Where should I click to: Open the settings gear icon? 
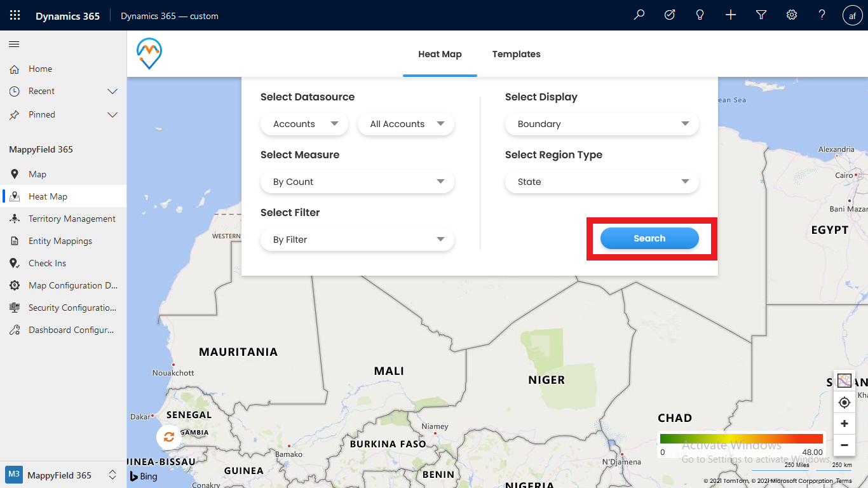(x=792, y=15)
